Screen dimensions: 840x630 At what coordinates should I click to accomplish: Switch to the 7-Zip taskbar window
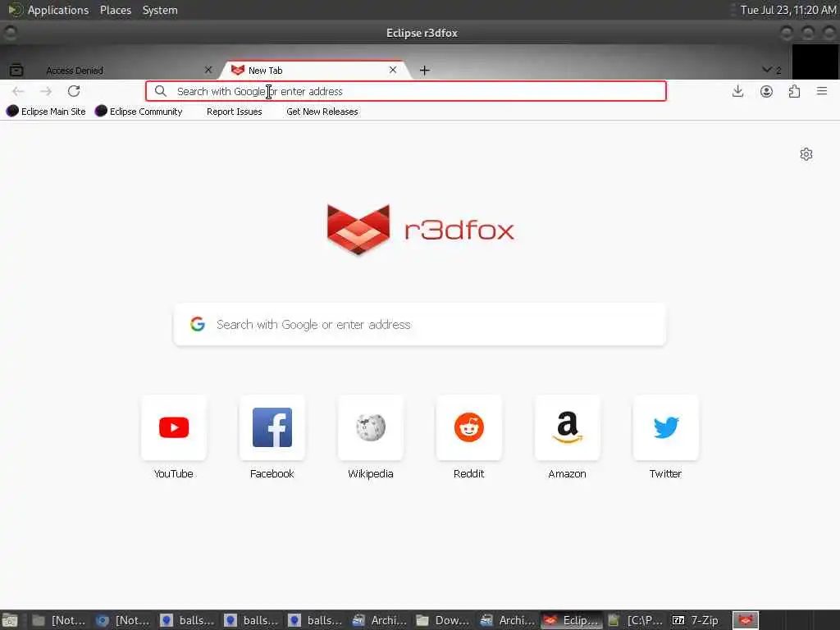tap(696, 620)
